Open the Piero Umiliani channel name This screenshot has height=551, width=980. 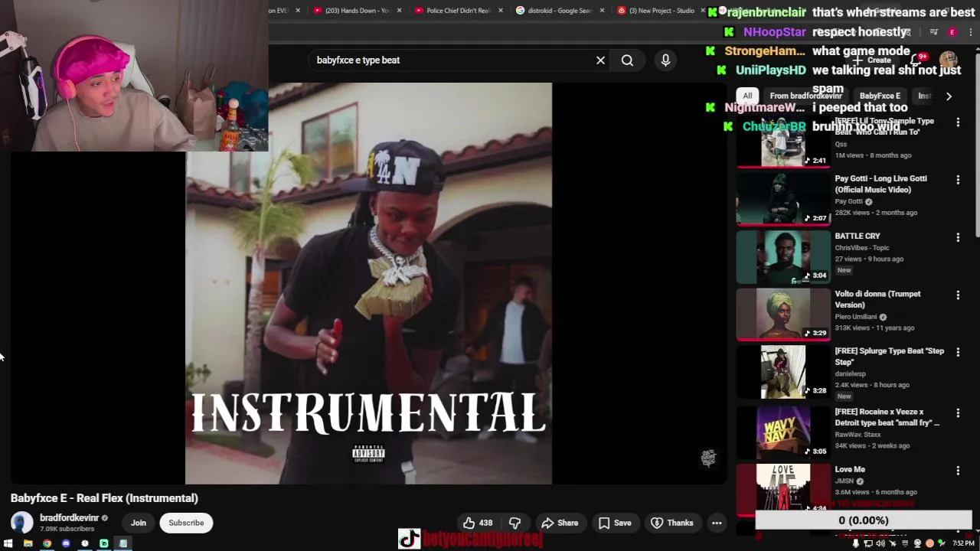click(x=855, y=317)
